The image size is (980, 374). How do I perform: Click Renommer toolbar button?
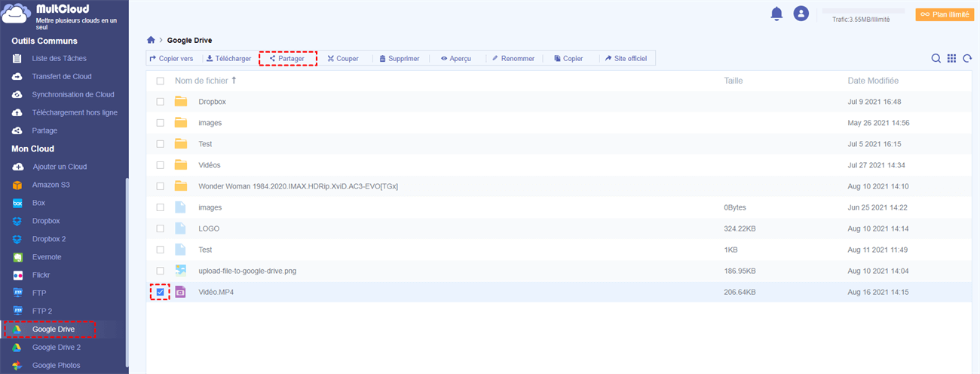[513, 58]
